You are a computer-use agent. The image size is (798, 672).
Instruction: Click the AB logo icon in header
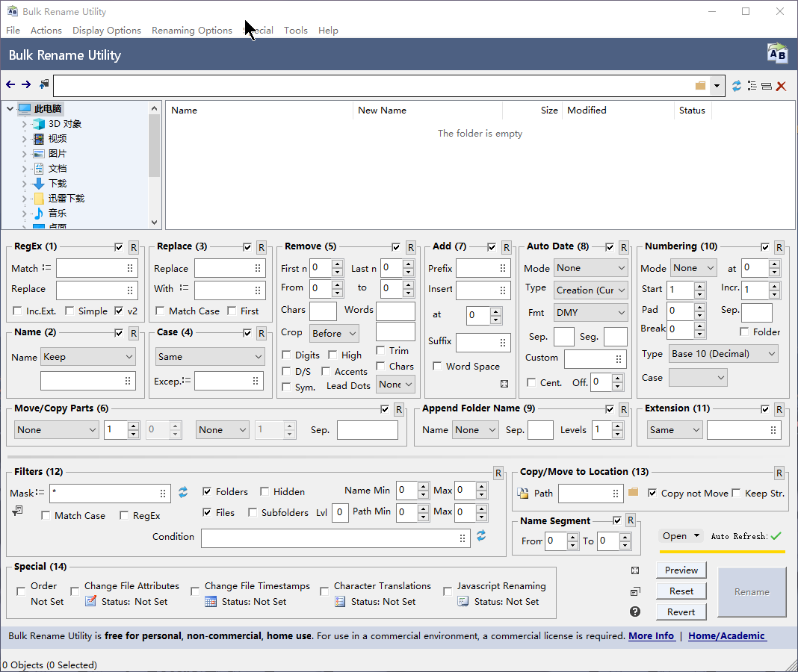coord(778,54)
